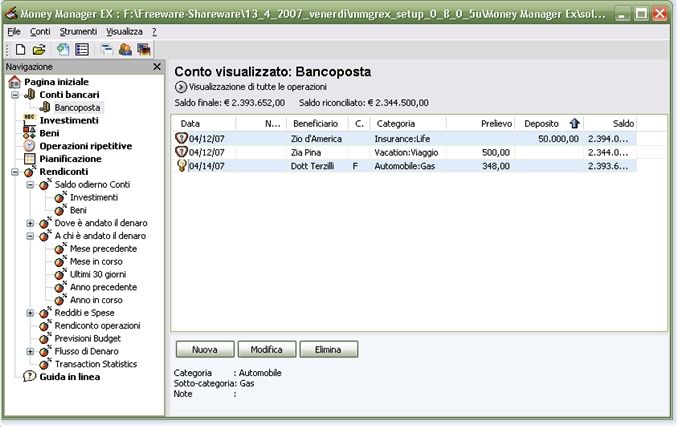Click the 500,00 withdrawal value

pyautogui.click(x=496, y=152)
